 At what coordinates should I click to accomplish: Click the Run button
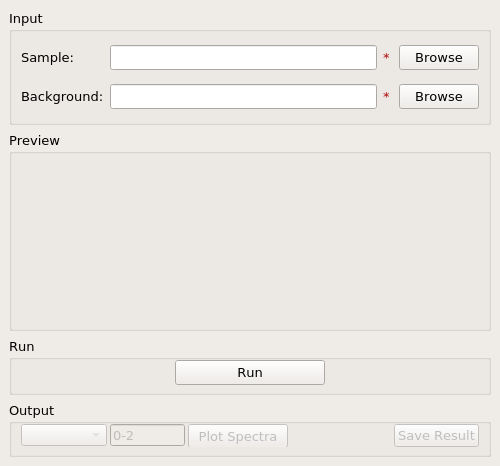[250, 372]
